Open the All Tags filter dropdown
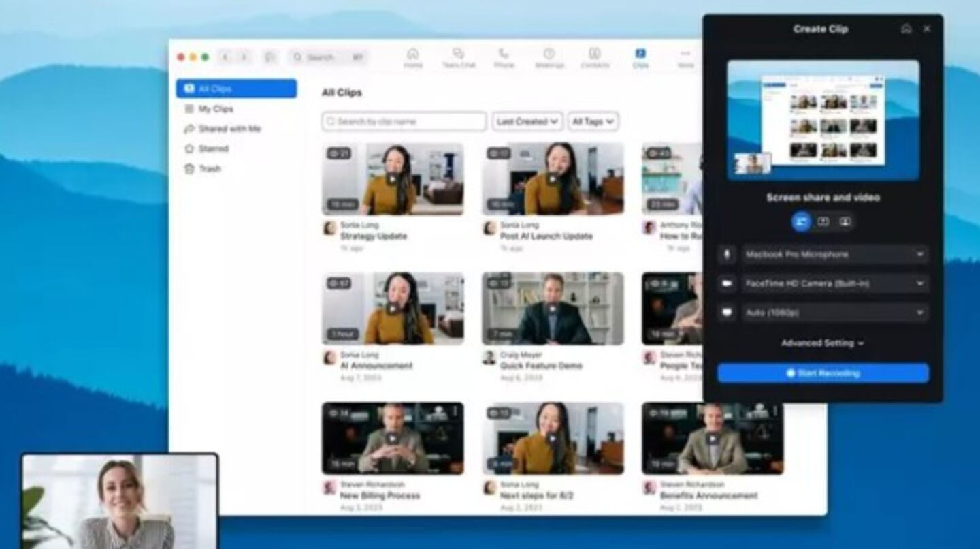The width and height of the screenshot is (980, 549). [593, 121]
